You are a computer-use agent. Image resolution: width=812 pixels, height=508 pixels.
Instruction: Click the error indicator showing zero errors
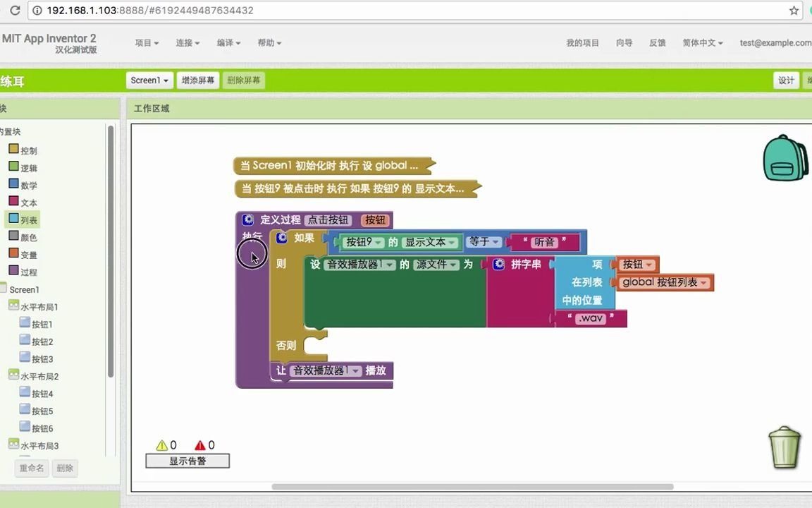[202, 445]
